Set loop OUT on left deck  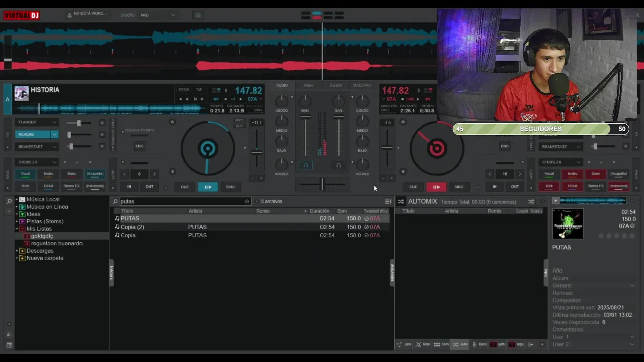[x=149, y=187]
